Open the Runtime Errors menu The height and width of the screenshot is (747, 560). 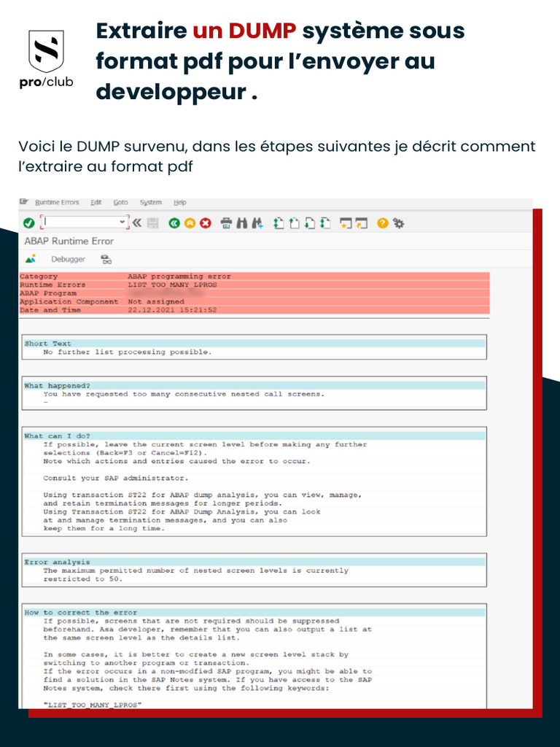(57, 203)
